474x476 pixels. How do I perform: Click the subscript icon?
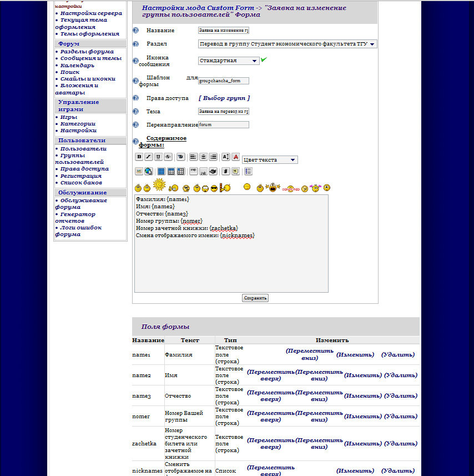click(203, 171)
